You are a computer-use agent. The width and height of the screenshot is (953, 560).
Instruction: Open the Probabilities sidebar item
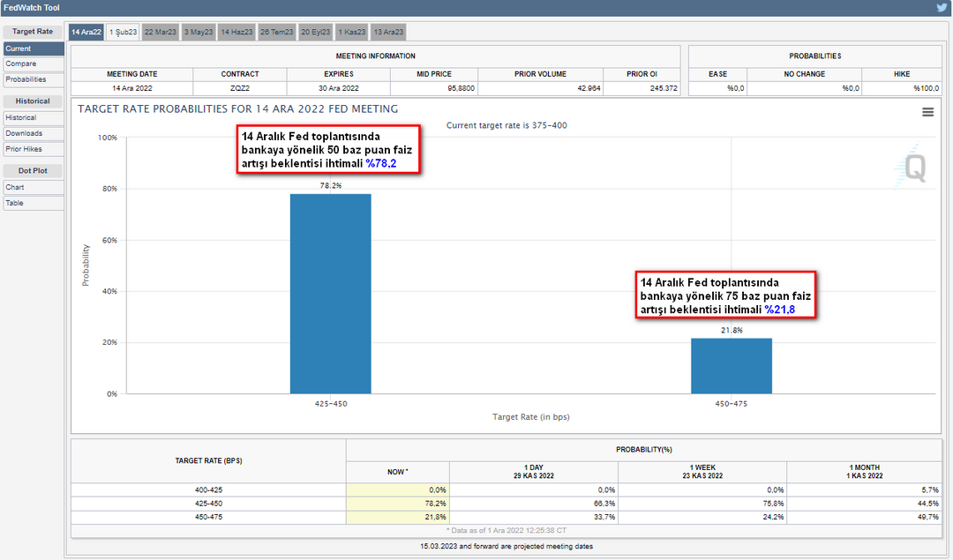click(x=33, y=79)
